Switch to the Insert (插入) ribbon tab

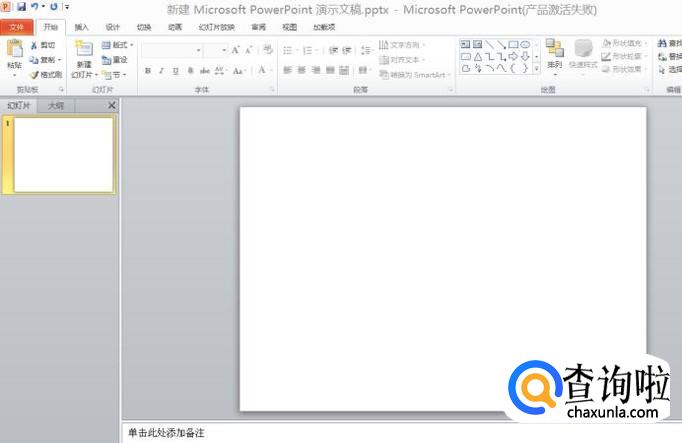click(x=81, y=27)
